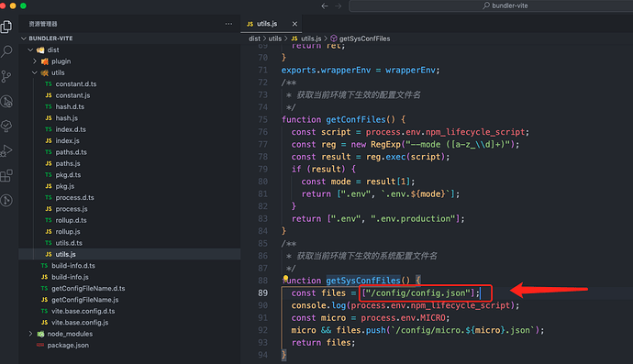Open the Search view icon

coord(6,51)
